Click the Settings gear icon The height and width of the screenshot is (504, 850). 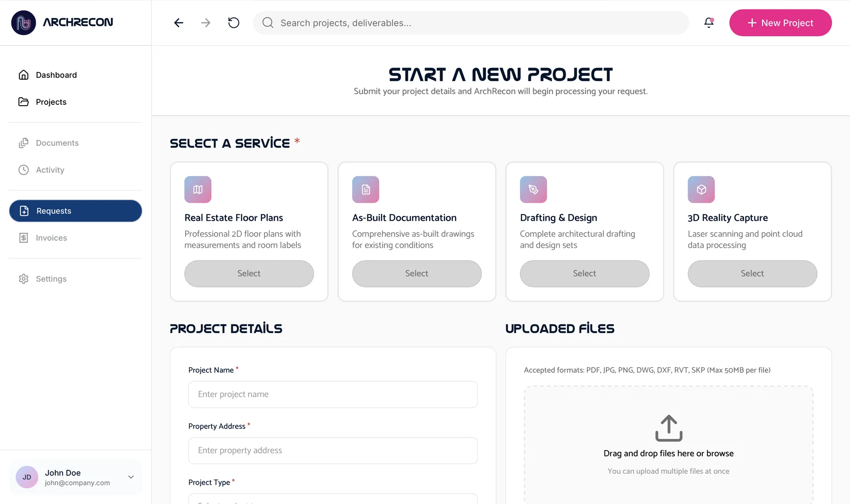click(24, 279)
